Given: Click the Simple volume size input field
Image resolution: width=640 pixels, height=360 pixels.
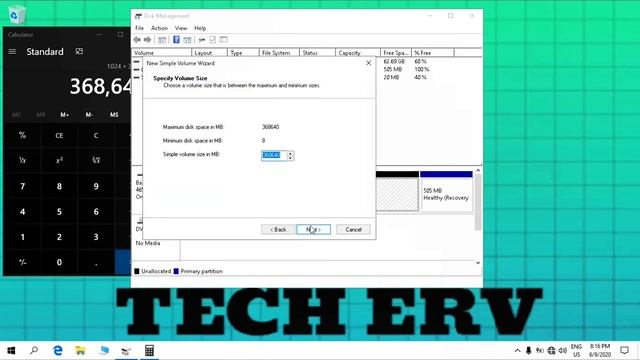Looking at the screenshot, I should tap(274, 155).
